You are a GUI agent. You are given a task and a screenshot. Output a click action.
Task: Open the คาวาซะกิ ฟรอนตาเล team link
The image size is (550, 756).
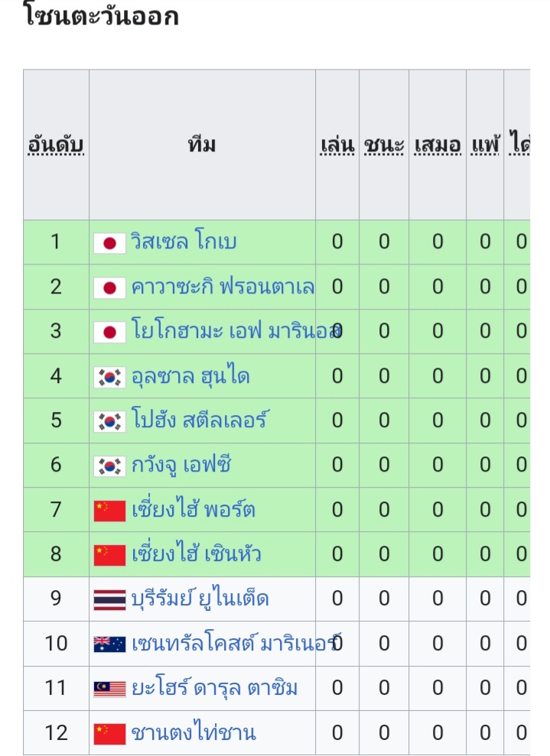(223, 287)
